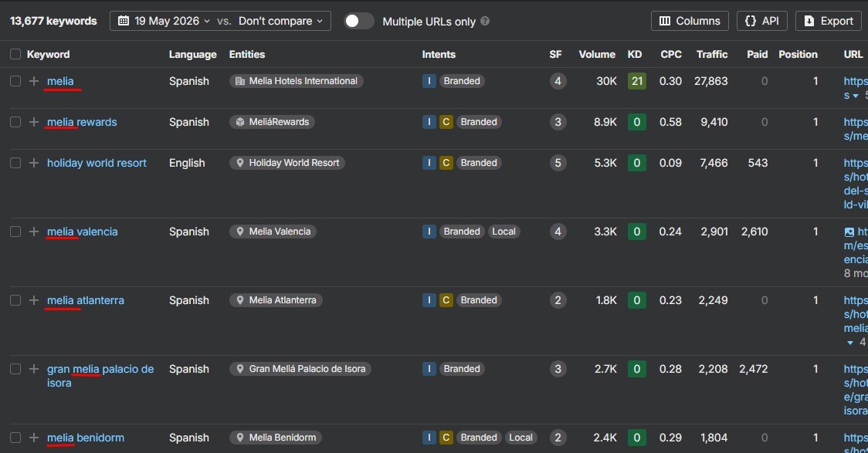Screen dimensions: 868x453
Task: Click the location pin in Melia Valencia entity
Action: coord(239,232)
